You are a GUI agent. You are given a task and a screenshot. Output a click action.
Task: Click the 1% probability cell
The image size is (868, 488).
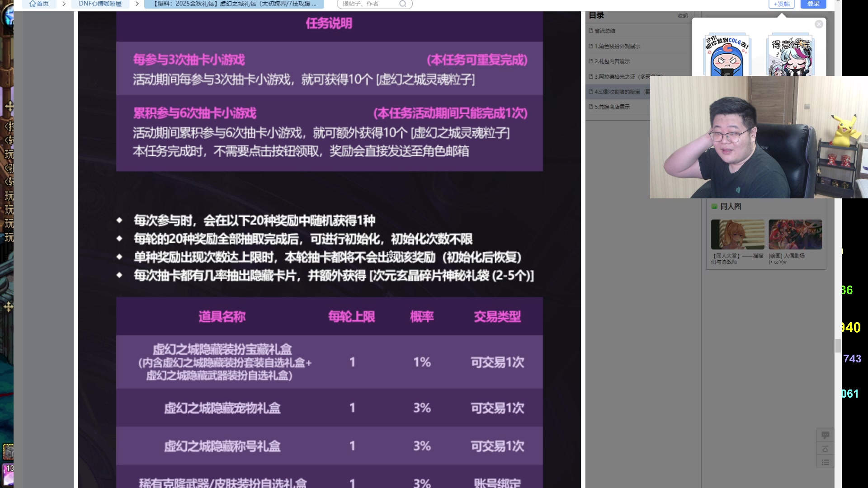pyautogui.click(x=422, y=362)
